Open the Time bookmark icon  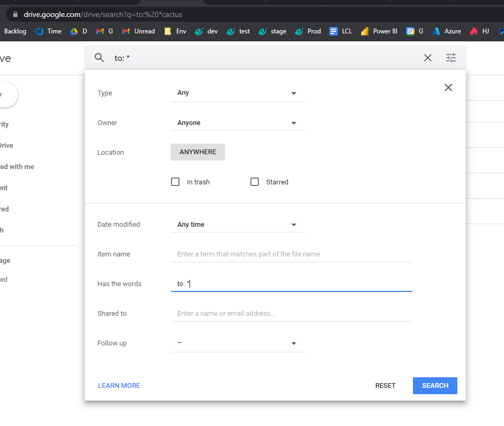tap(39, 31)
